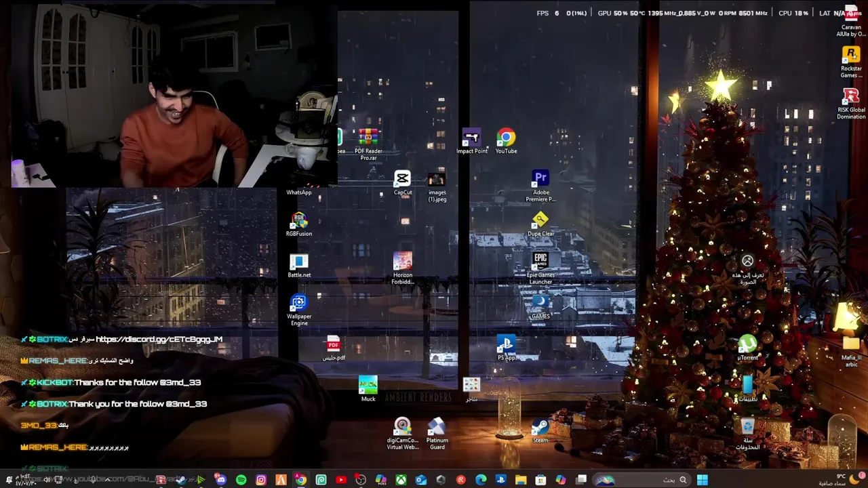Open Outlook on taskbar
868x488 pixels.
point(421,480)
